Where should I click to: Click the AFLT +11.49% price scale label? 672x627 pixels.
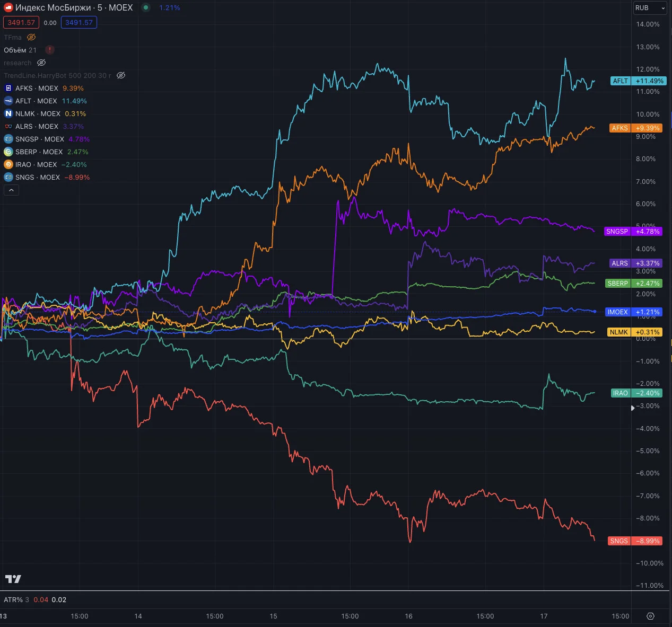[x=638, y=81]
